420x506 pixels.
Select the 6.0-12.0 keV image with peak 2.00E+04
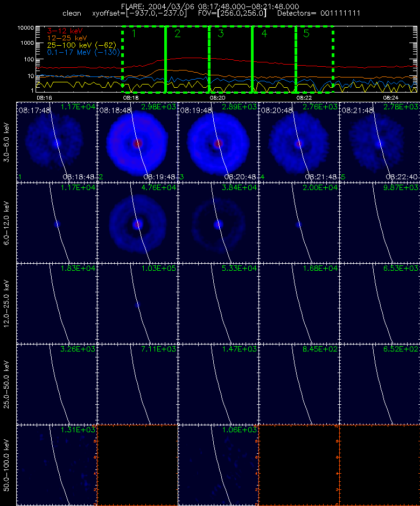(299, 223)
